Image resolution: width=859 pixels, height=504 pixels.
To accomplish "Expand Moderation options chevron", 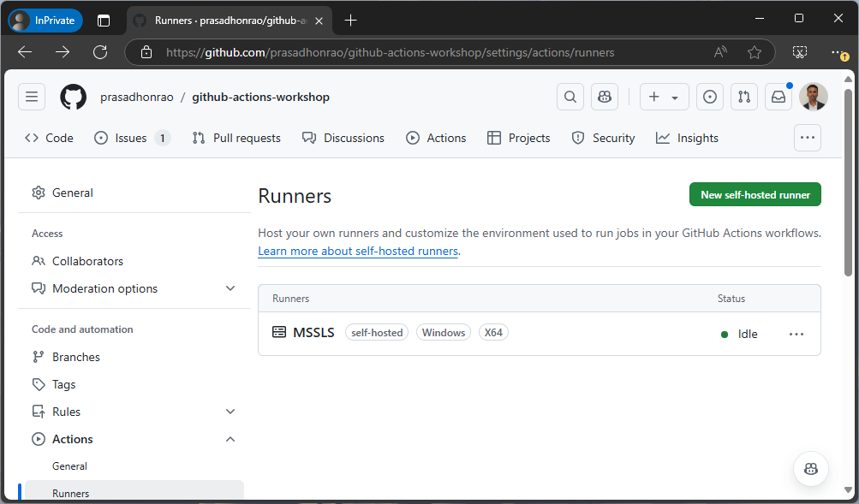I will click(x=230, y=288).
